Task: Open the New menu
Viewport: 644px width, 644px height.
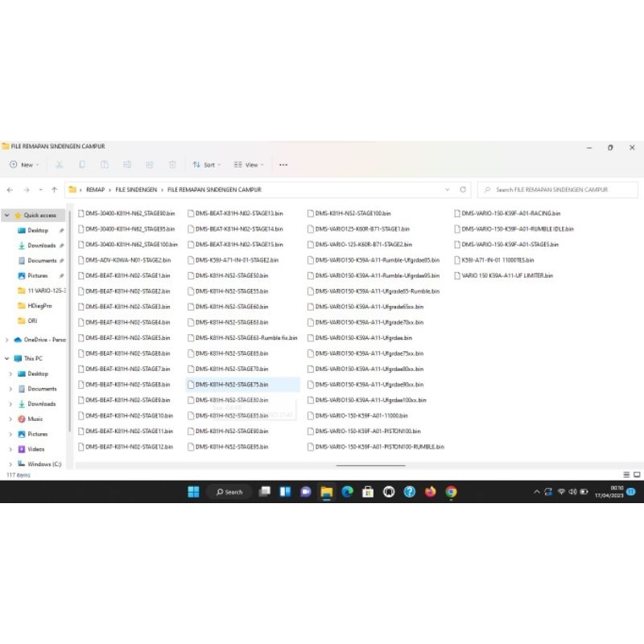Action: coord(23,164)
